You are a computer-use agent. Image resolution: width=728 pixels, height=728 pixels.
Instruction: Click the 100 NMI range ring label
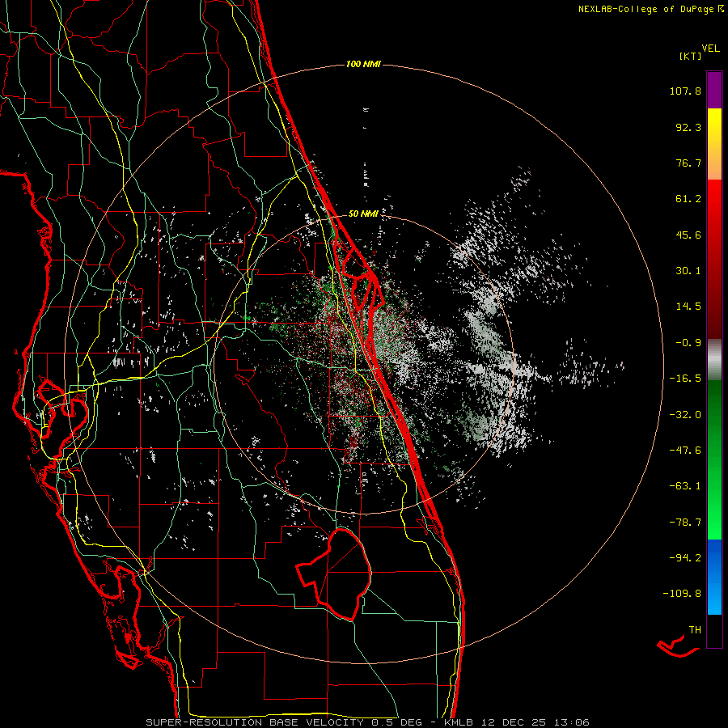click(x=363, y=64)
